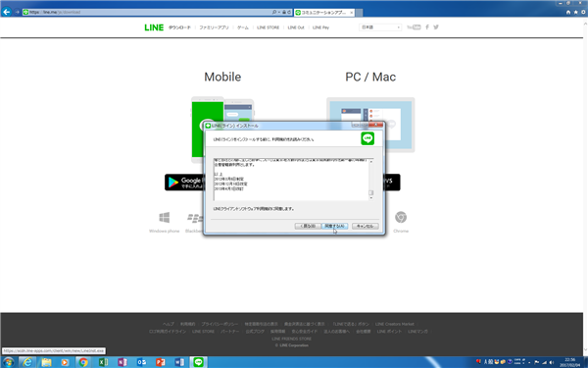Open the LINE Creators Market footer link
The width and height of the screenshot is (588, 368).
(395, 324)
